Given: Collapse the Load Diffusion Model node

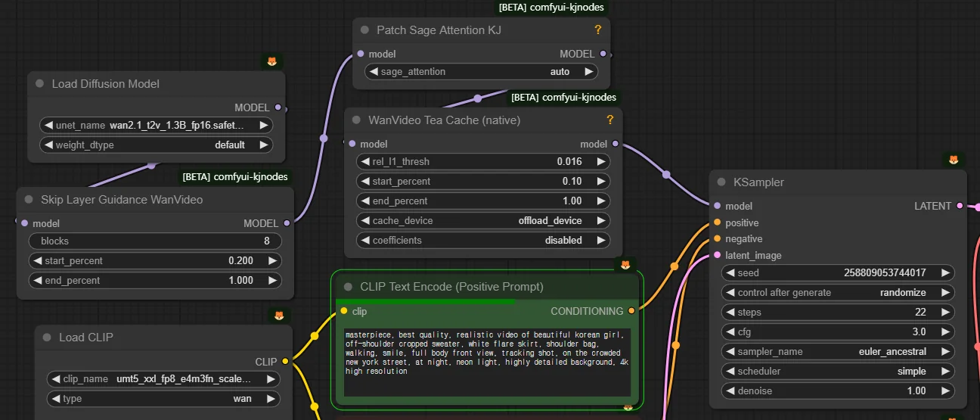Looking at the screenshot, I should pos(39,84).
